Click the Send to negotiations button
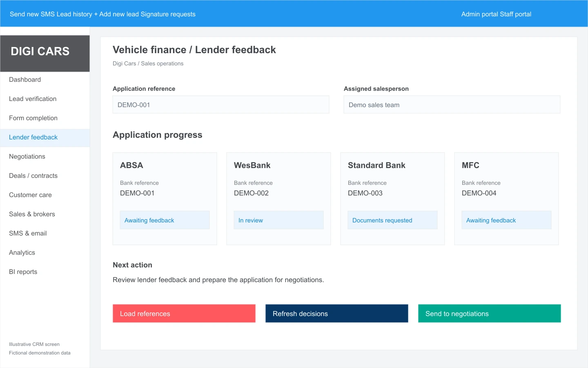 [490, 314]
